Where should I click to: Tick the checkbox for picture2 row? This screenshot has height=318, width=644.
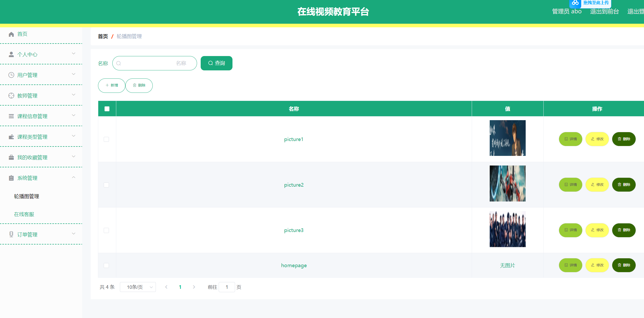click(x=106, y=185)
